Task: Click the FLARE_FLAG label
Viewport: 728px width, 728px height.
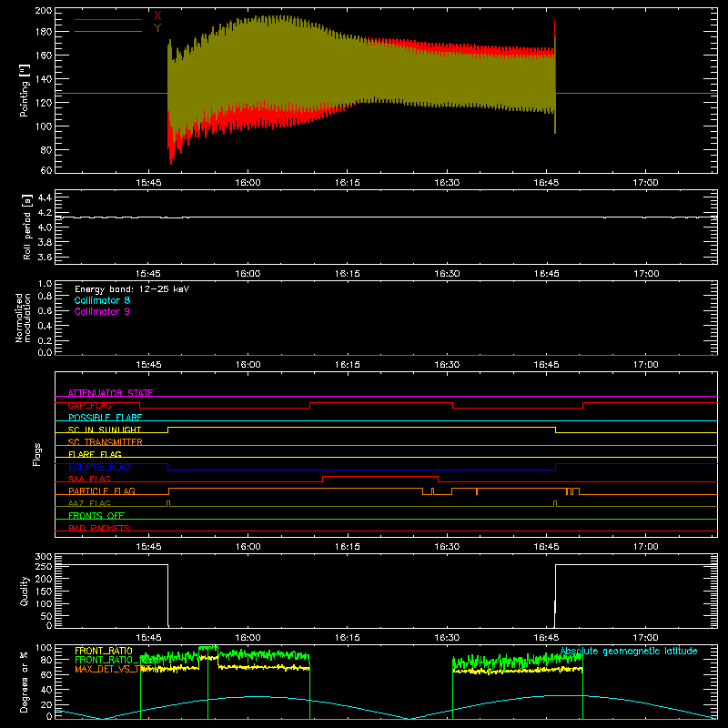Action: pos(95,454)
